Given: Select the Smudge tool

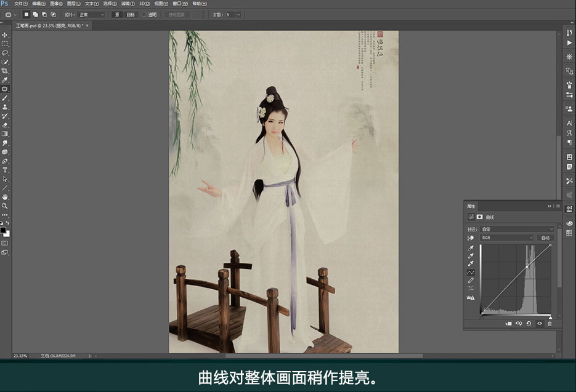Looking at the screenshot, I should click(x=5, y=143).
